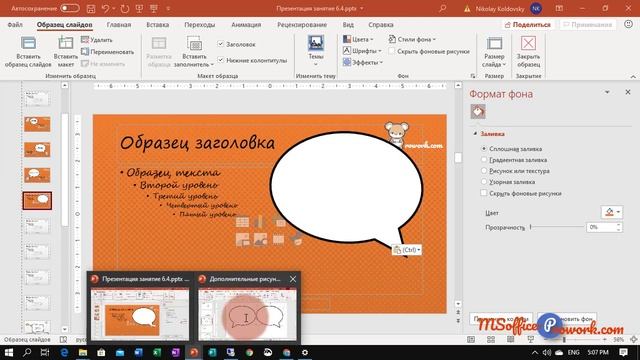Toggle Скрыть фоновые рисунки in Формат фона pane
The width and height of the screenshot is (640, 360).
(484, 193)
